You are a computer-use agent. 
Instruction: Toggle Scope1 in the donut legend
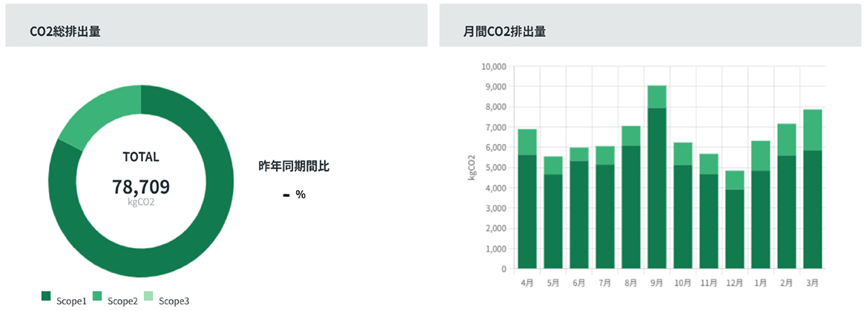[x=73, y=301]
